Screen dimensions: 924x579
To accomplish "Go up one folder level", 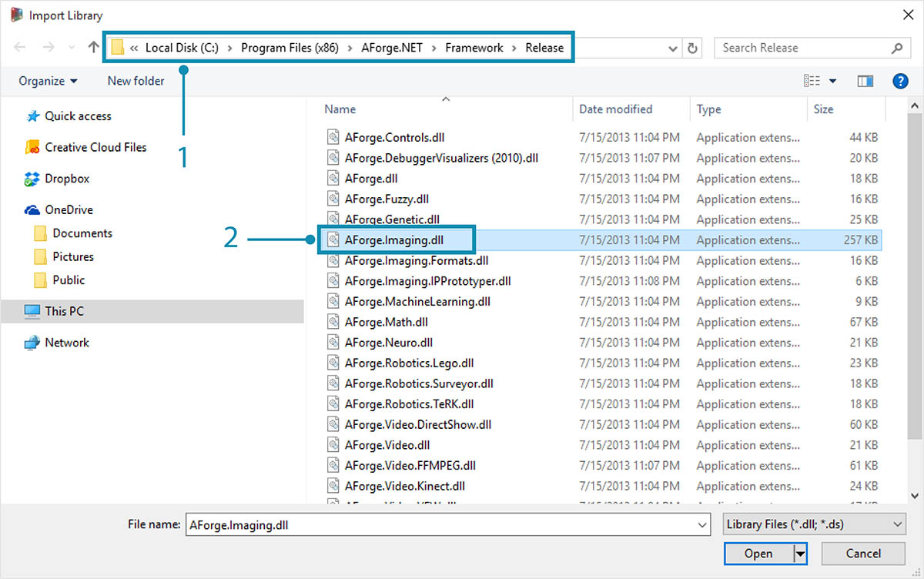I will [94, 48].
